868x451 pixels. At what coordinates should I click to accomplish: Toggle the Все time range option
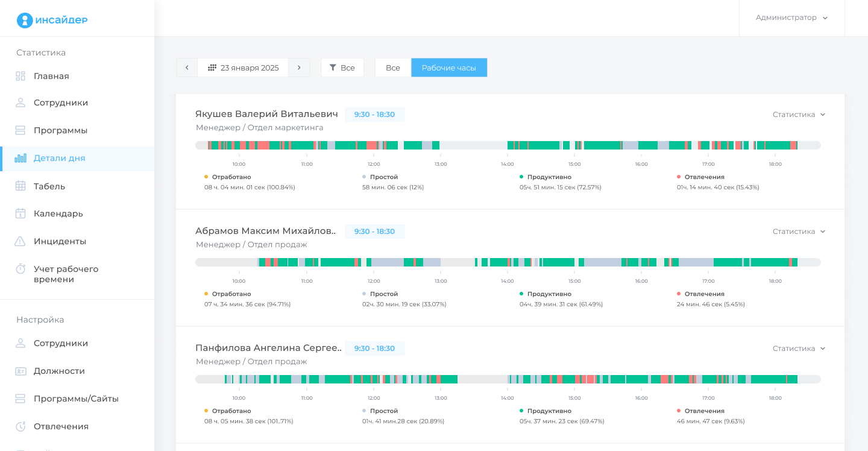coord(392,68)
